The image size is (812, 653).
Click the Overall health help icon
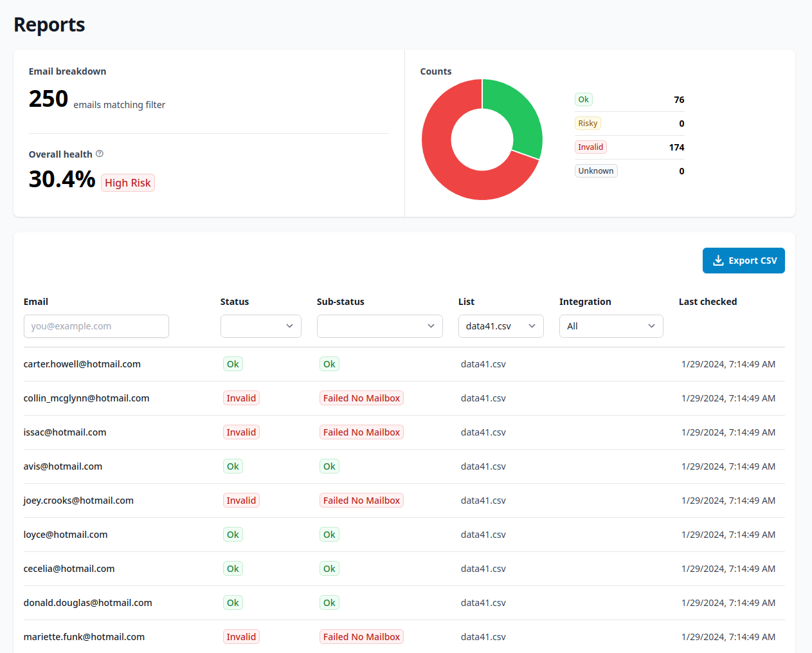point(100,154)
